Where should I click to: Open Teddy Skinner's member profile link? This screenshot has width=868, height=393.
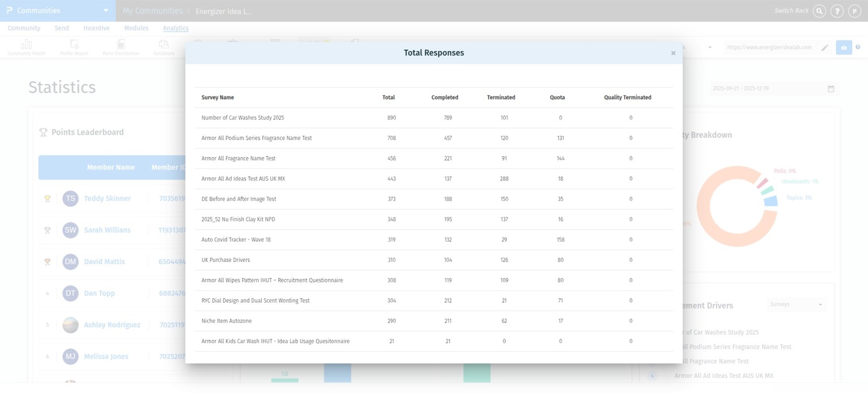pos(107,198)
